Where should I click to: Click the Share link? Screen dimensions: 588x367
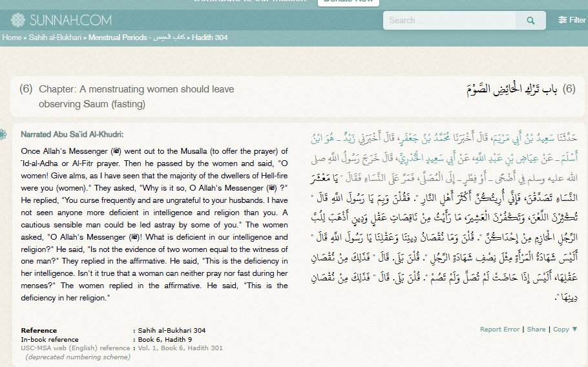[x=536, y=329]
